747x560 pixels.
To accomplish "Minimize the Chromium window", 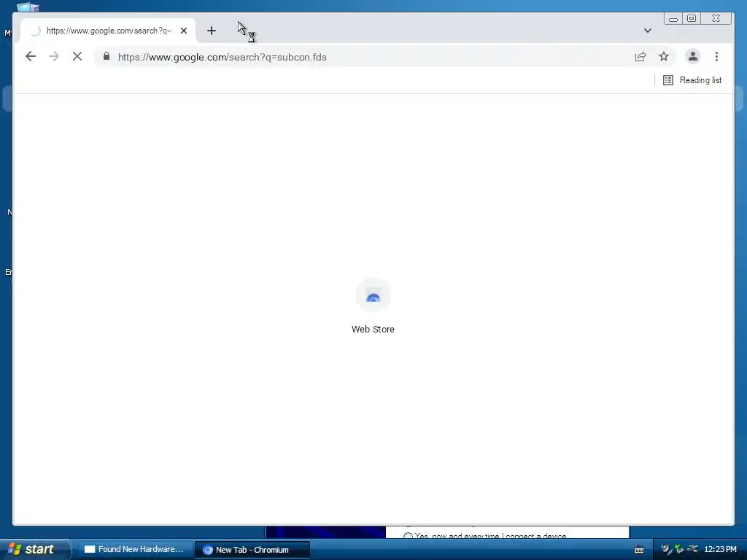I will point(673,18).
